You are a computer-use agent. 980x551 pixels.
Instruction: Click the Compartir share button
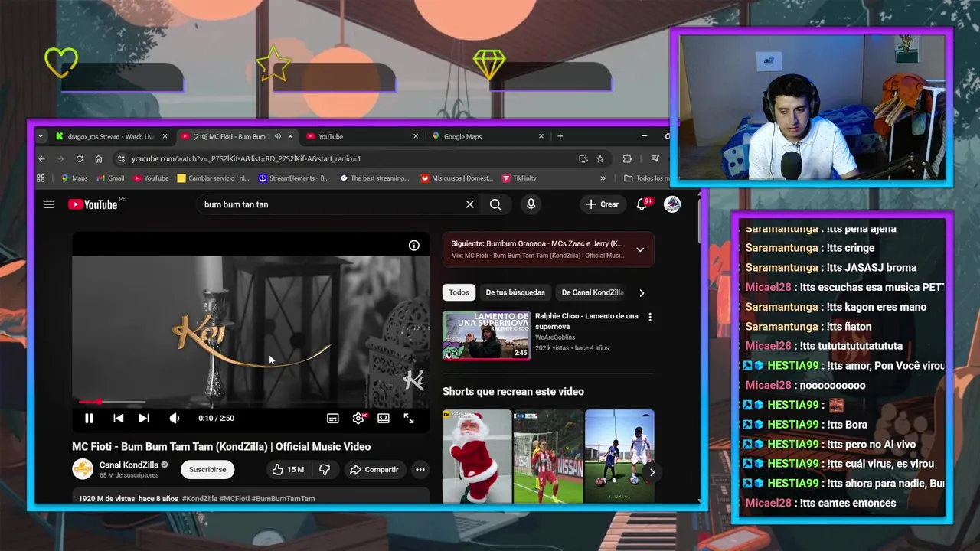pyautogui.click(x=374, y=469)
